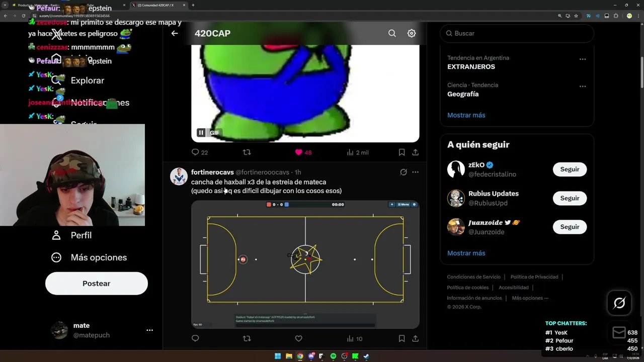Go to Perfil in sidebar
The image size is (644, 362).
click(71, 235)
